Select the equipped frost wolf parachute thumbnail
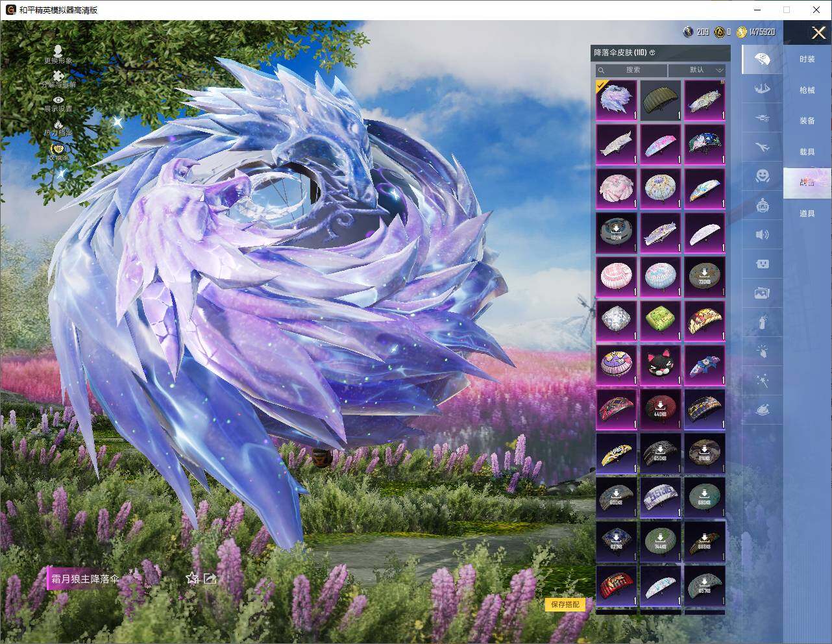This screenshot has width=832, height=644. pyautogui.click(x=617, y=100)
